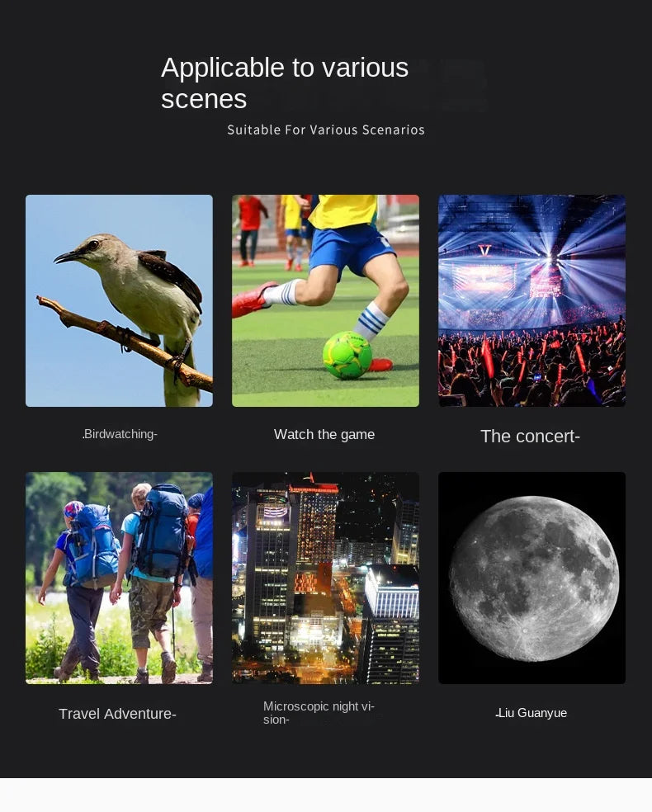Select The concert caption text
This screenshot has width=652, height=812.
(x=531, y=436)
